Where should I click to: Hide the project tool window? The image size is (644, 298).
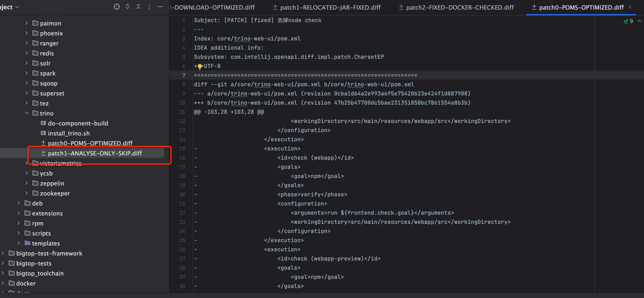160,7
